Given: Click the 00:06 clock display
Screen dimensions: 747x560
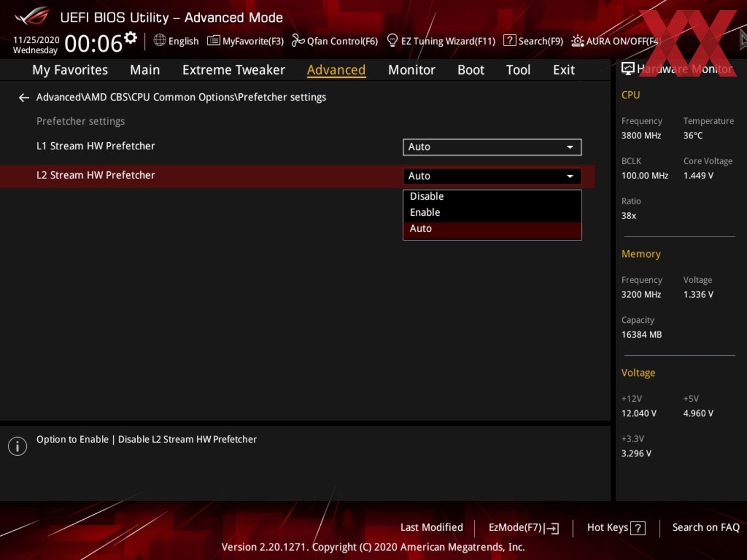Looking at the screenshot, I should click(93, 44).
